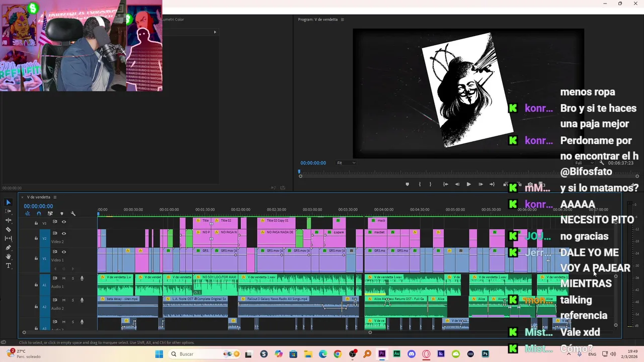This screenshot has height=362, width=644.
Task: Select the Selection arrow tool
Action: point(8,202)
